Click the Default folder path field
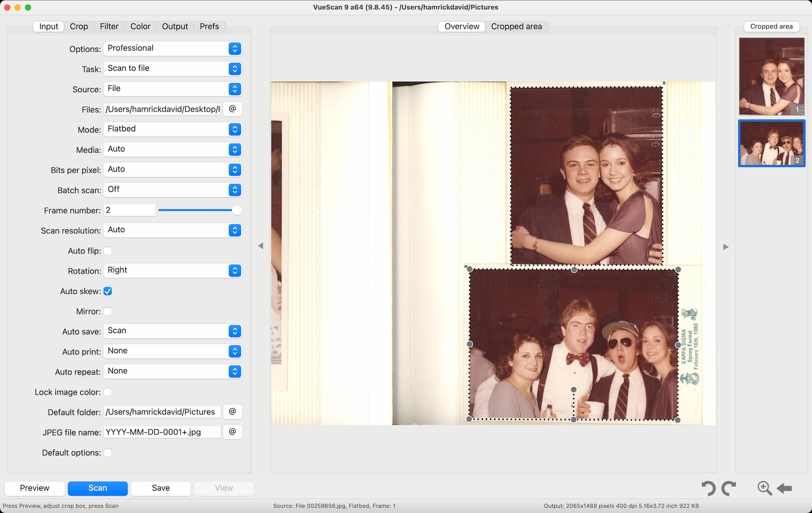This screenshot has width=812, height=513. pos(163,412)
